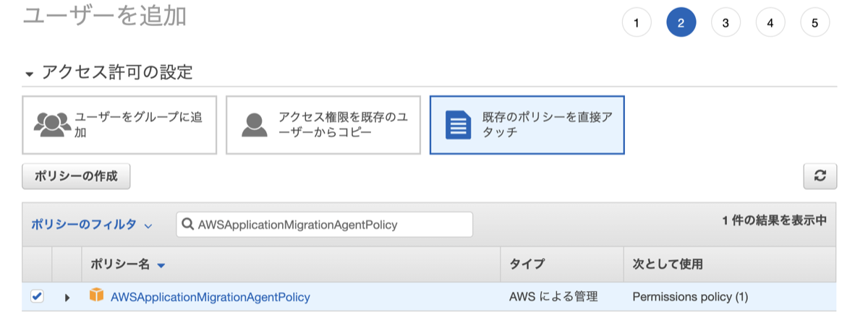Collapse the アクセス許可の設定 section
Screen dimensions: 868x333
pyautogui.click(x=29, y=74)
